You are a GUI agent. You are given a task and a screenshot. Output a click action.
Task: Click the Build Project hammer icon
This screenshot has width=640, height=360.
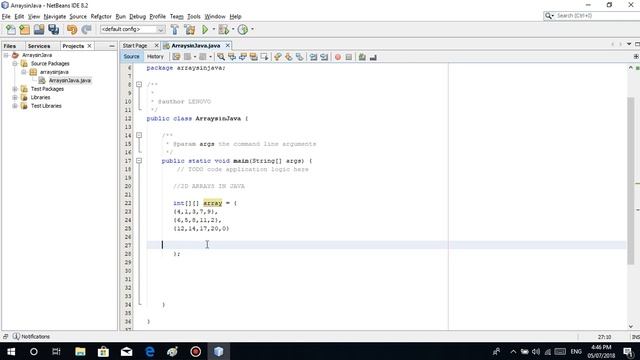tap(175, 29)
